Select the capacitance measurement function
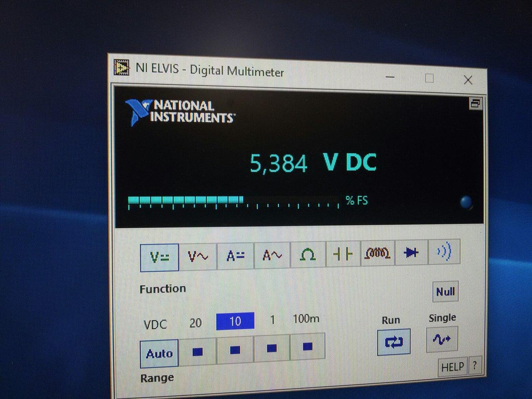532x399 pixels. click(x=343, y=253)
